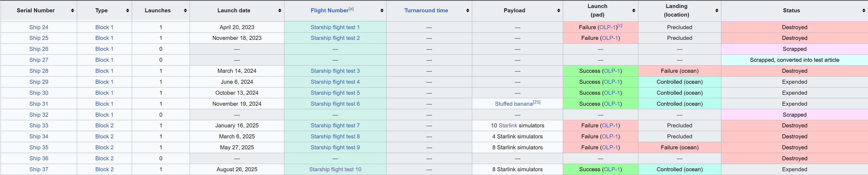
Task: Sort by Turnaround time arrows
Action: (468, 11)
